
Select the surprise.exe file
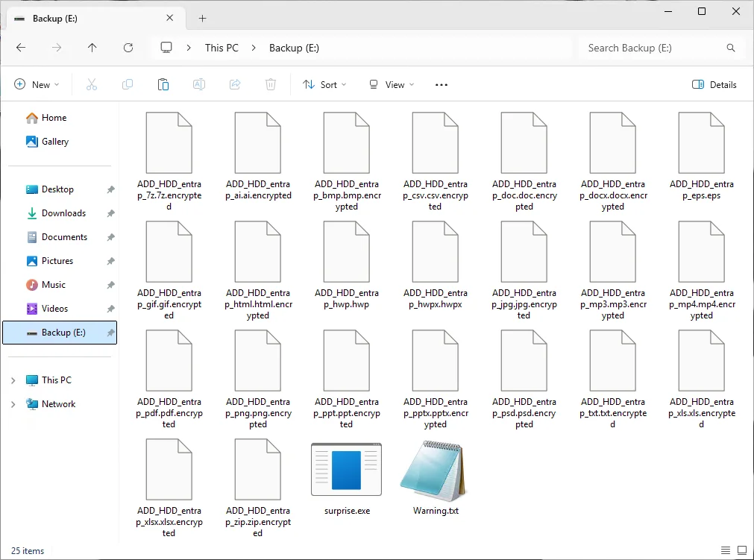click(347, 477)
